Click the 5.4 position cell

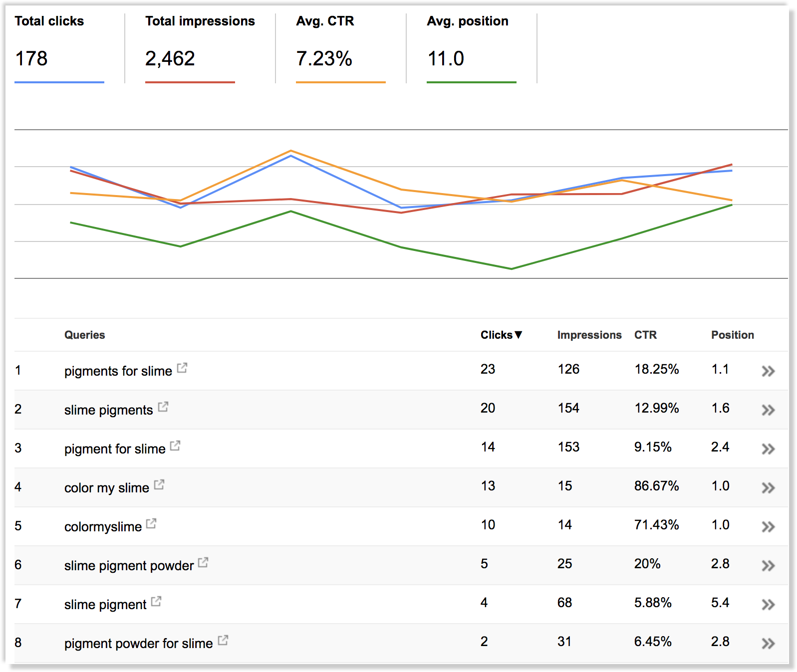(720, 603)
